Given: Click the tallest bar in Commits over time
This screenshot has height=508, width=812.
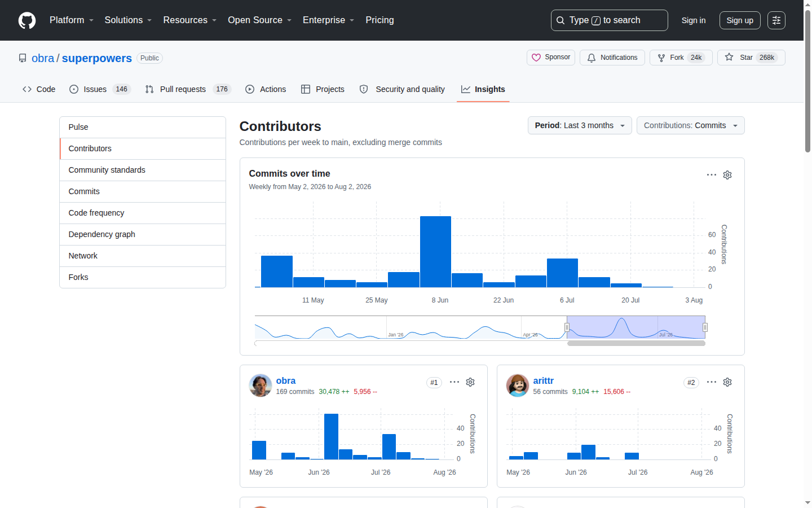Looking at the screenshot, I should (435, 252).
